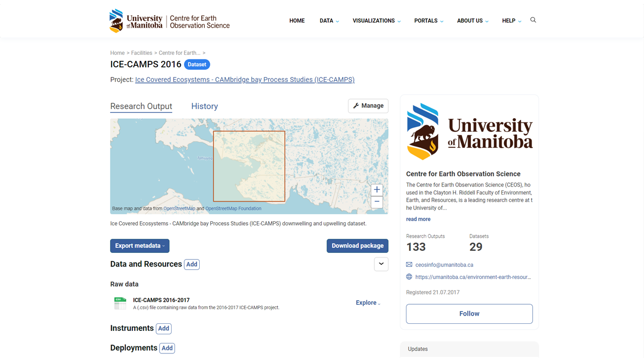Click the Manage button with wrench
Image resolution: width=644 pixels, height=362 pixels.
pos(368,106)
